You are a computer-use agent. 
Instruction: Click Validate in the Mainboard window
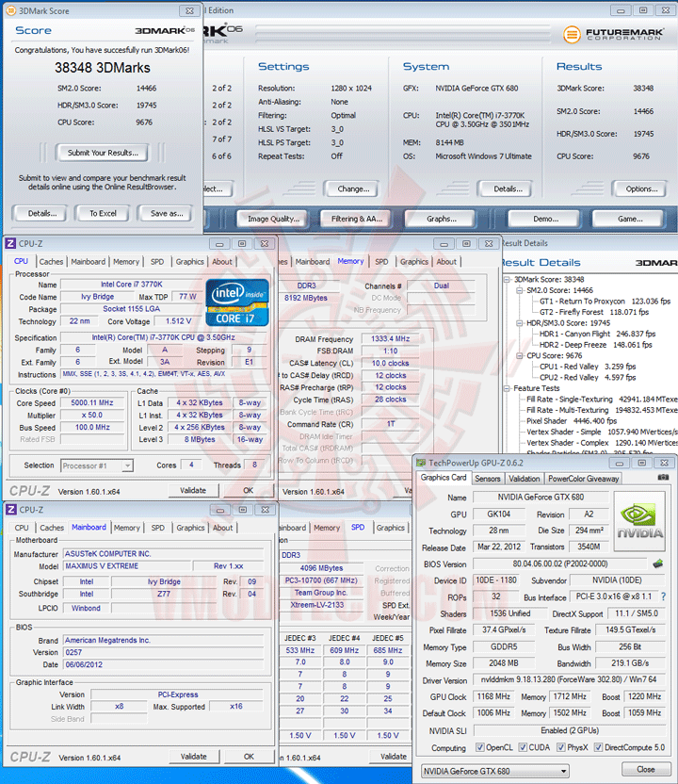[x=193, y=757]
